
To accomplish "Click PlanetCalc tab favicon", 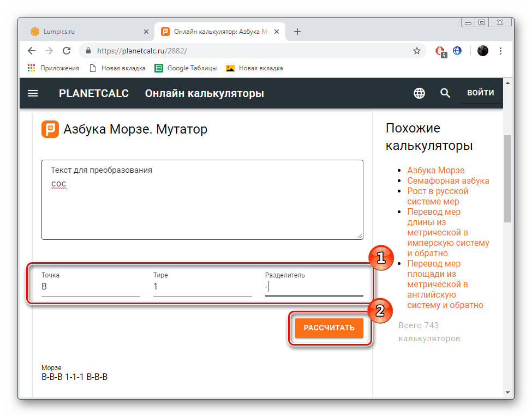I will click(165, 32).
